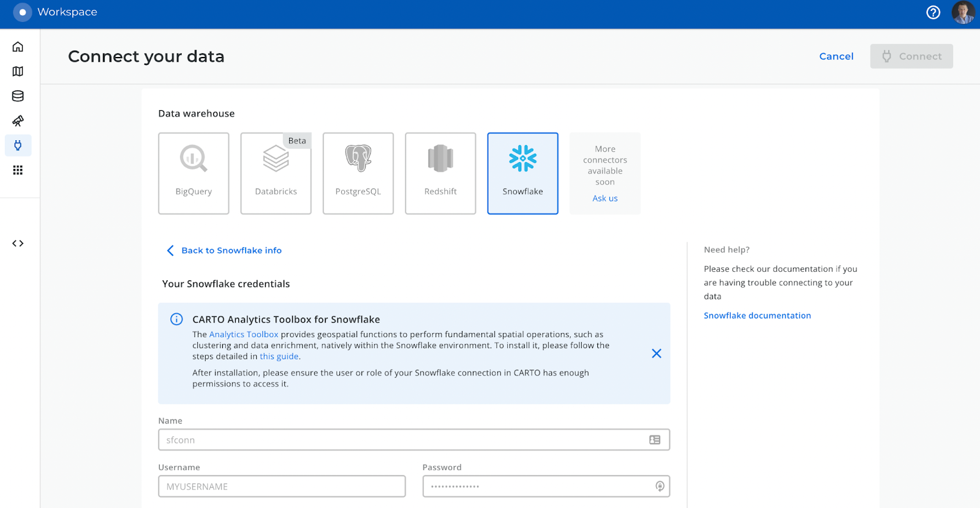Image resolution: width=980 pixels, height=508 pixels.
Task: Open the Data Explorer database icon
Action: coord(18,96)
